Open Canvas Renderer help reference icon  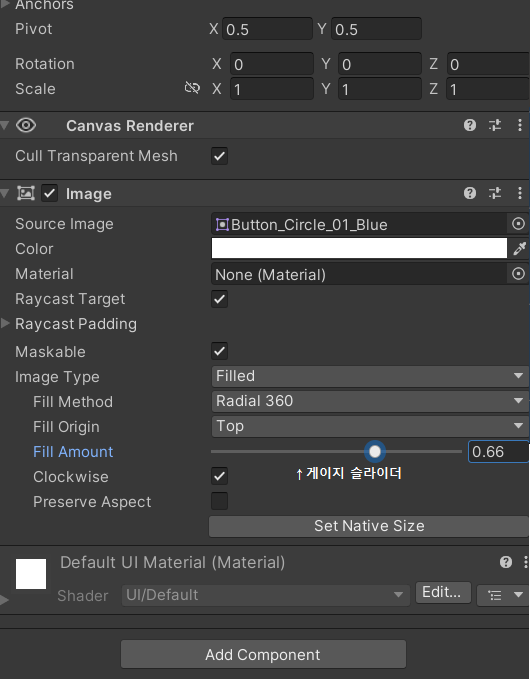(x=470, y=126)
